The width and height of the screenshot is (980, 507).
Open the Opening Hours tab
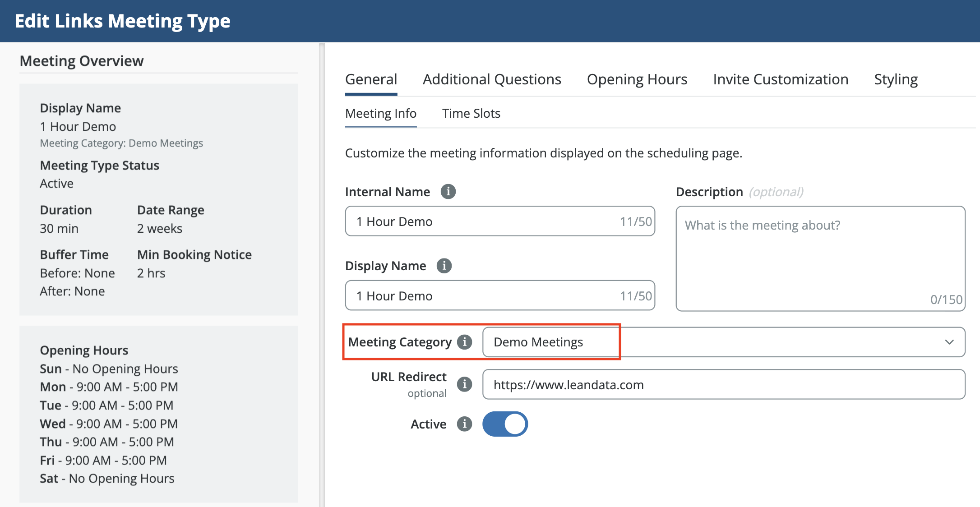(x=637, y=79)
